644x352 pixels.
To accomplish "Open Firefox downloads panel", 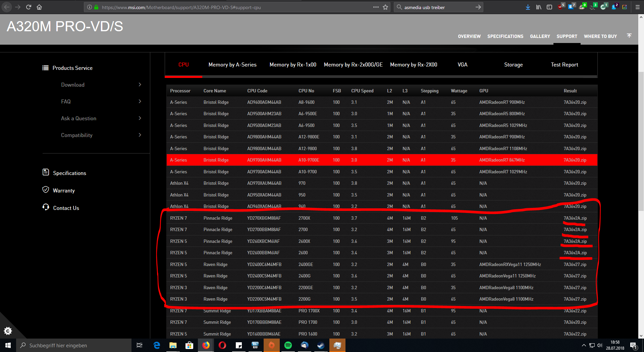I will click(528, 7).
